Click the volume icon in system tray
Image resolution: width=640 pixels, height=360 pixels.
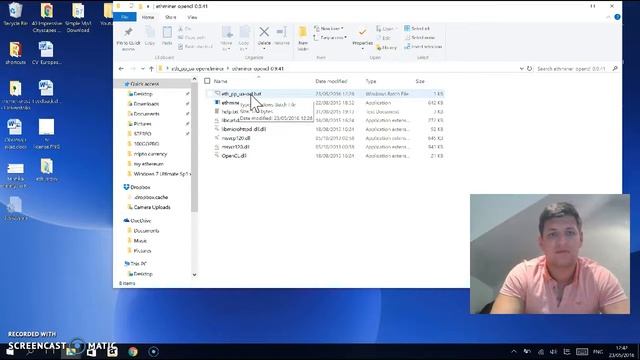pos(553,352)
